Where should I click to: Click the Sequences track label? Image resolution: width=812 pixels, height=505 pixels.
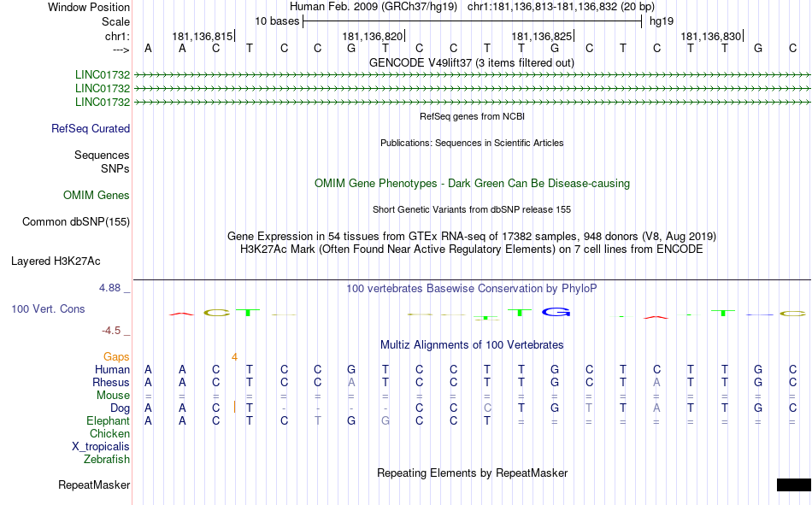pos(102,155)
